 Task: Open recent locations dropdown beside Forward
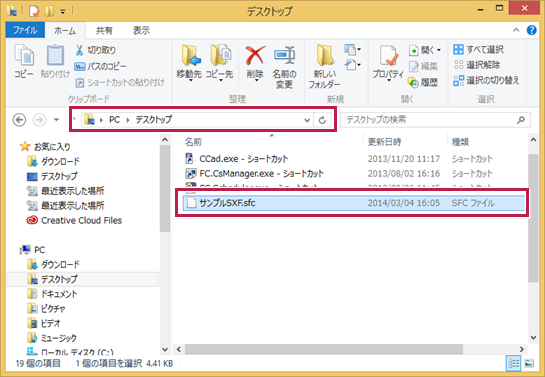(x=56, y=120)
